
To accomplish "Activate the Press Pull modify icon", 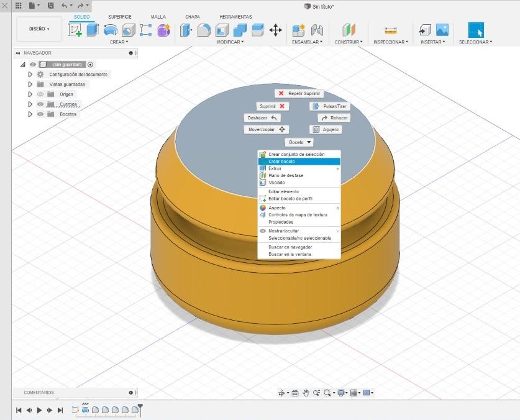I will coord(186,30).
